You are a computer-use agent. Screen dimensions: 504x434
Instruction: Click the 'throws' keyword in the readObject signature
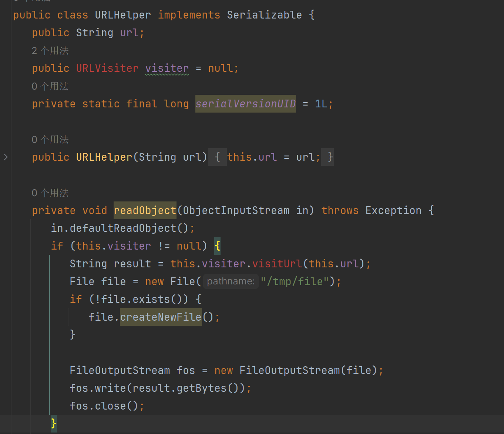point(340,210)
